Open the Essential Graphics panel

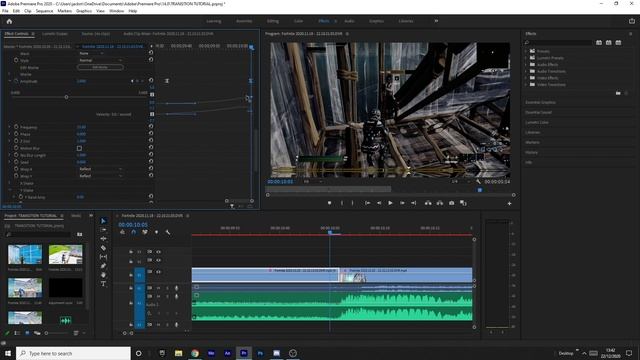pyautogui.click(x=540, y=102)
